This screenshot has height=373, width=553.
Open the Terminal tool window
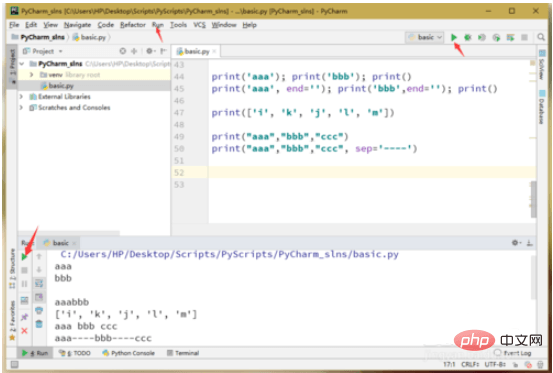pos(183,353)
